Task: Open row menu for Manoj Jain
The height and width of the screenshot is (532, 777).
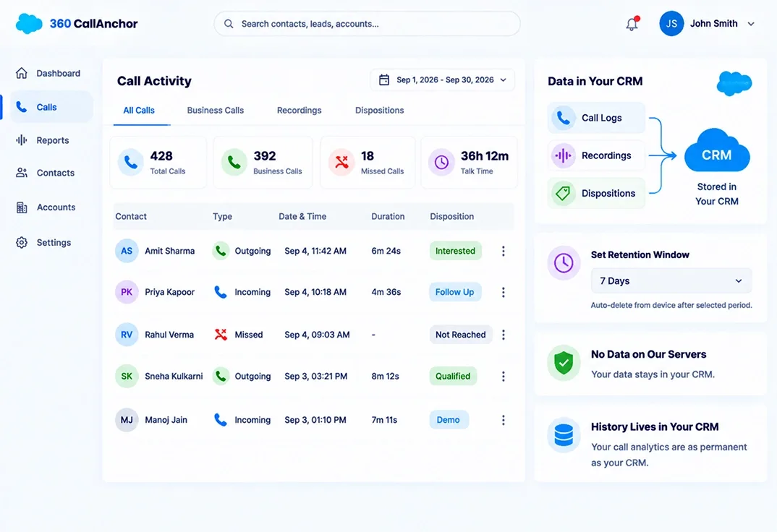Action: click(504, 420)
